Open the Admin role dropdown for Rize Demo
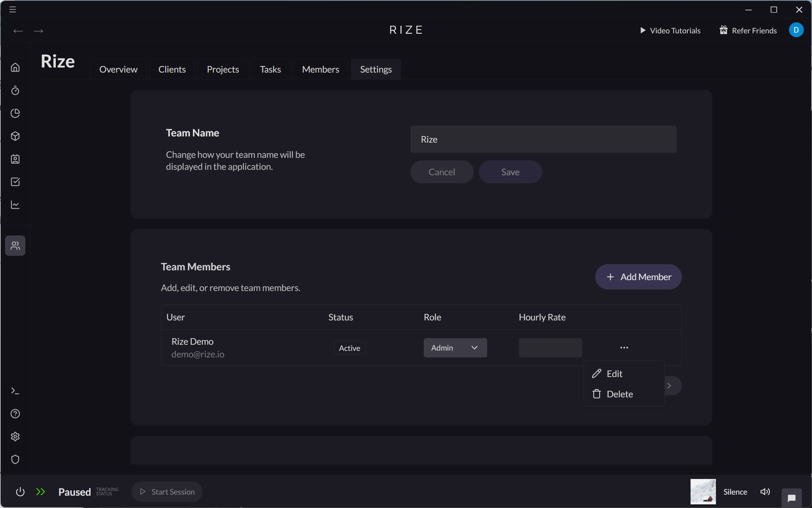 455,347
